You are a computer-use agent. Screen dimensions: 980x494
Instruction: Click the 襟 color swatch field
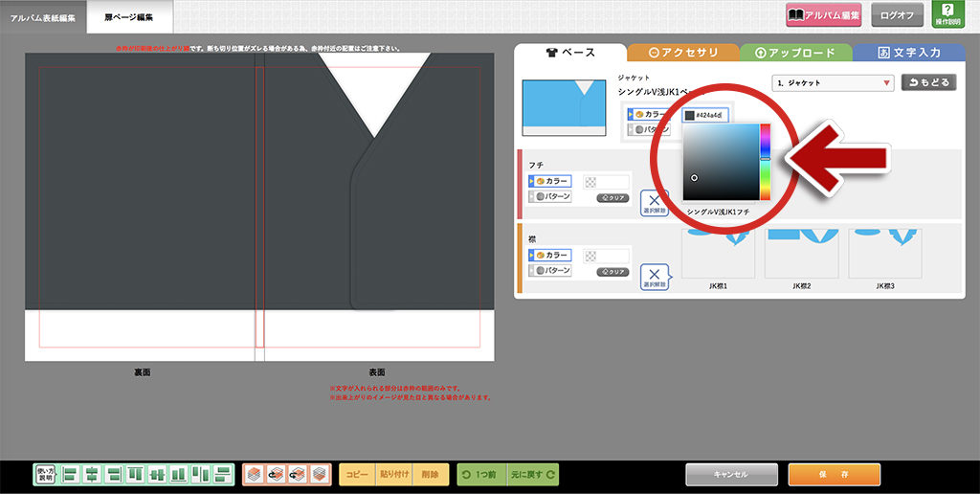click(606, 256)
